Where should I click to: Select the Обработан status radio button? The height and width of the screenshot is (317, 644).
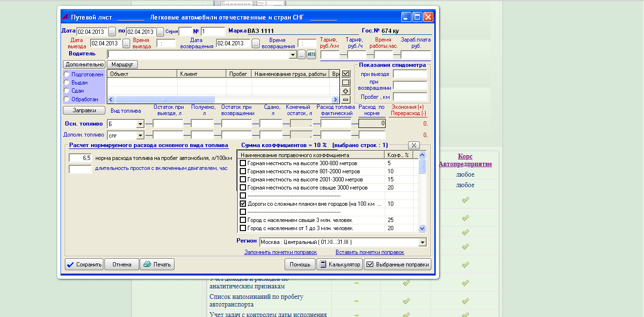66,99
